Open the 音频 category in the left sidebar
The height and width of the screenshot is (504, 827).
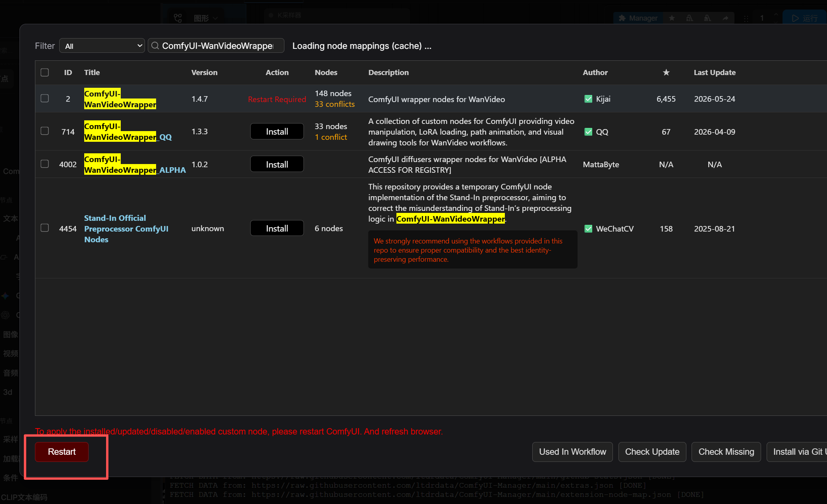[11, 373]
